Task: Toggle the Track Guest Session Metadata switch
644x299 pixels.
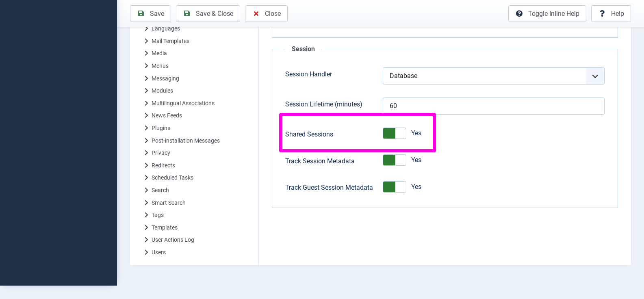Action: (395, 187)
